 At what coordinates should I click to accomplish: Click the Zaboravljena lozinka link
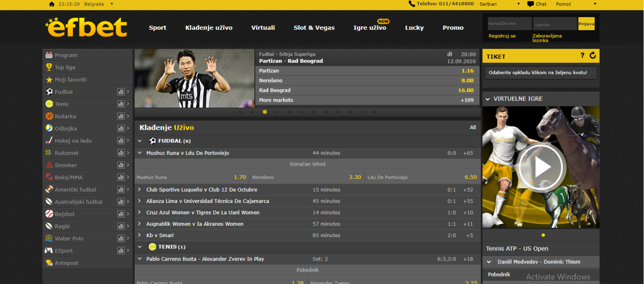point(547,38)
